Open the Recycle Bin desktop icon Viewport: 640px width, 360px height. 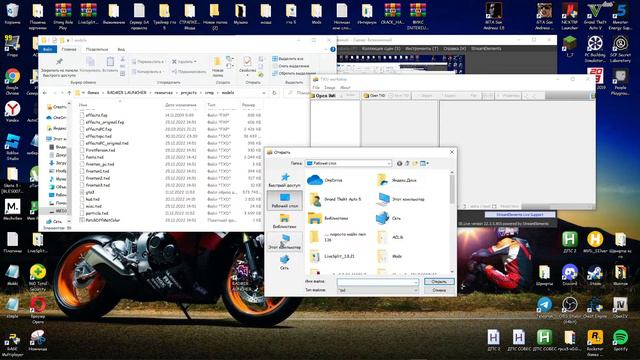coord(12,14)
